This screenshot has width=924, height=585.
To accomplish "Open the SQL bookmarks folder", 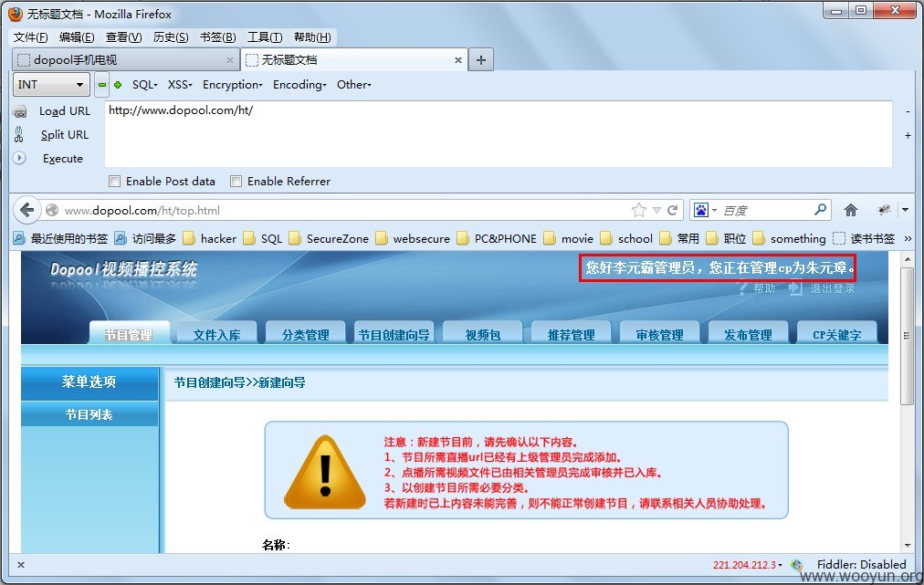I will [263, 238].
